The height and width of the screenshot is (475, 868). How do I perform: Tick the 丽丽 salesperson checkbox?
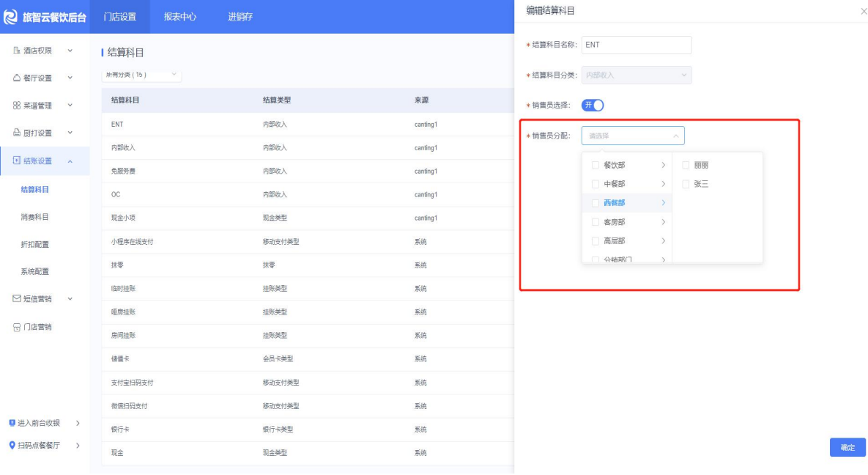point(686,165)
